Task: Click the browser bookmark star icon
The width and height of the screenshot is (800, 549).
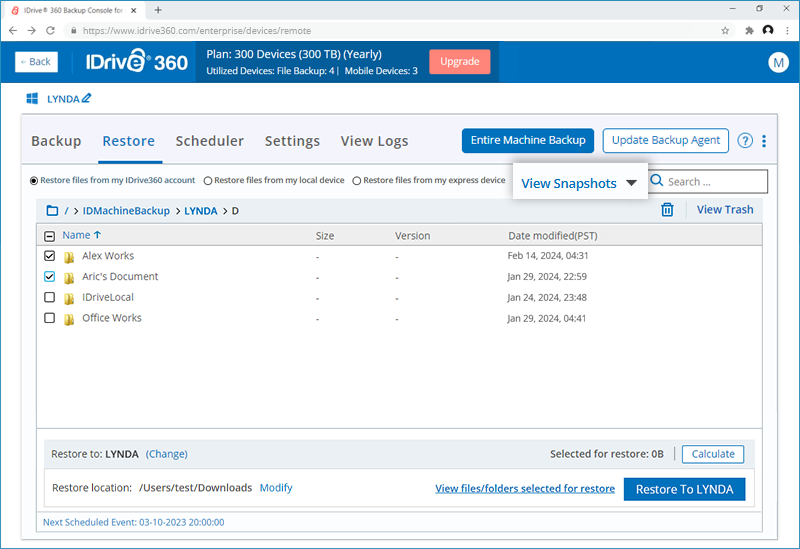Action: [725, 31]
